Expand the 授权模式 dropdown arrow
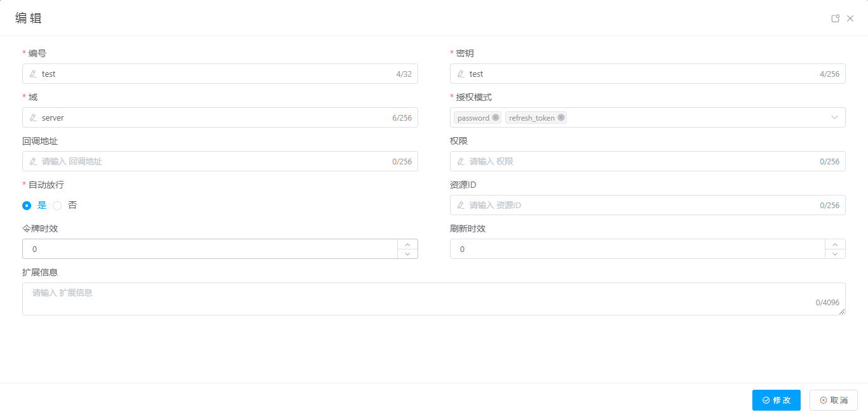Image resolution: width=868 pixels, height=417 pixels. (834, 117)
